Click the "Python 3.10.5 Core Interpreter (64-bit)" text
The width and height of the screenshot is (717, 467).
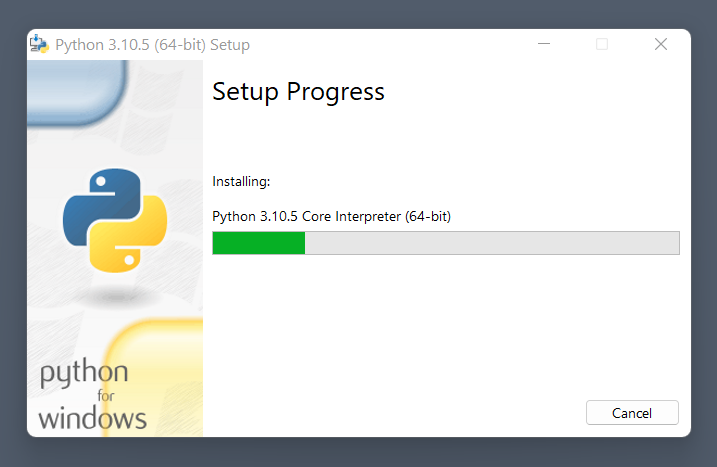click(332, 216)
